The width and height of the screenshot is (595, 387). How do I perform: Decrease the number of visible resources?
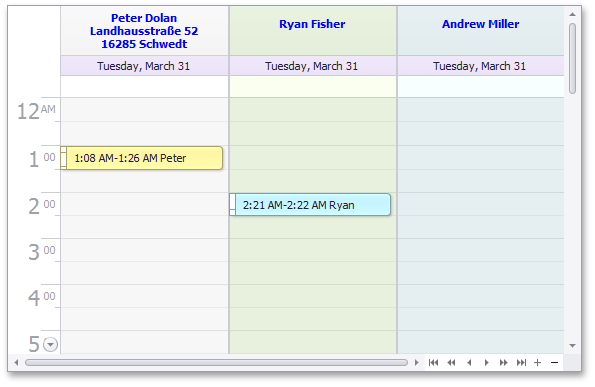pos(554,363)
